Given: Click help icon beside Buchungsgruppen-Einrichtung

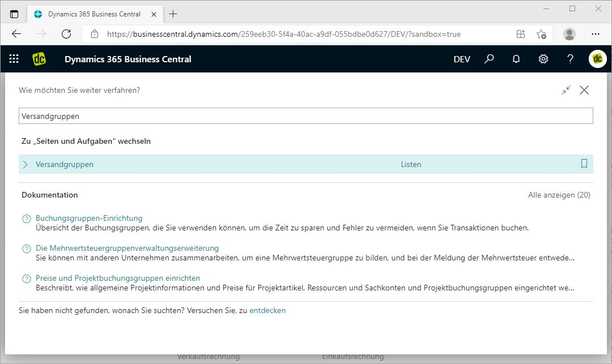Looking at the screenshot, I should (x=27, y=219).
